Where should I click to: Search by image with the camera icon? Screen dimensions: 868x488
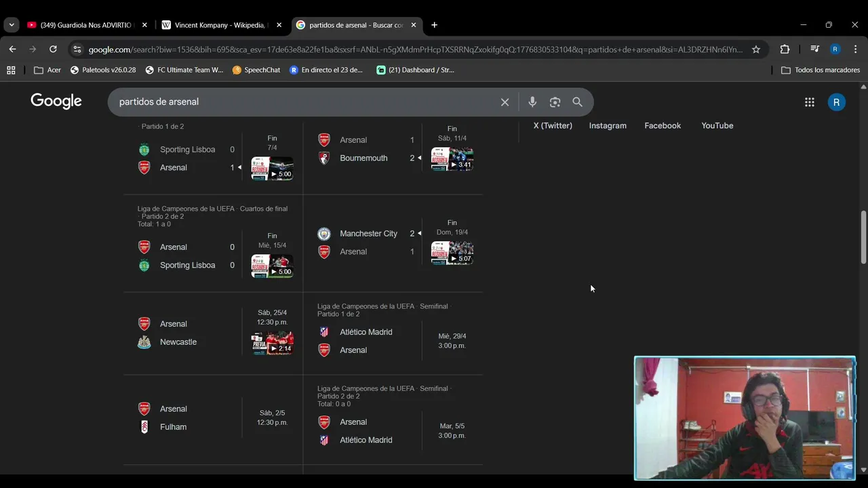click(x=555, y=102)
